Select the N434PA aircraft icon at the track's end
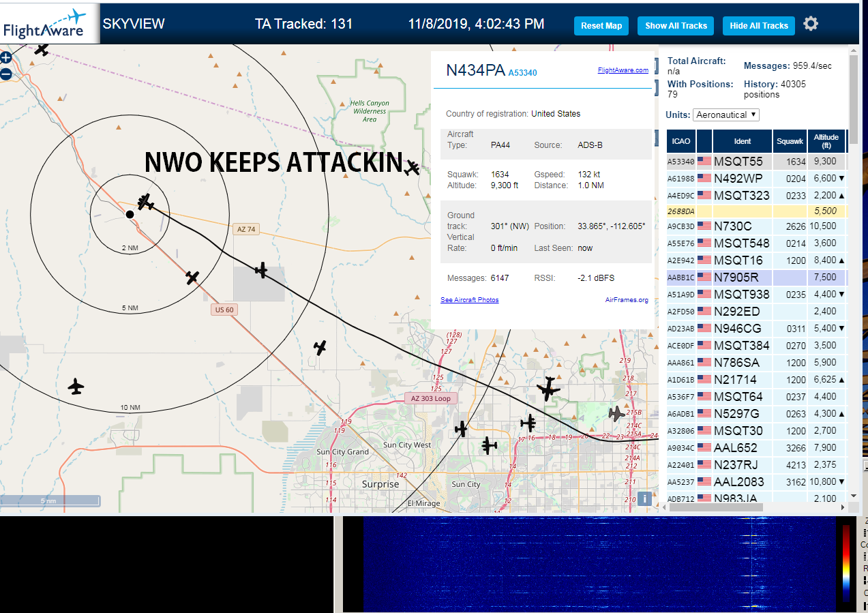This screenshot has height=613, width=868. pos(145,202)
